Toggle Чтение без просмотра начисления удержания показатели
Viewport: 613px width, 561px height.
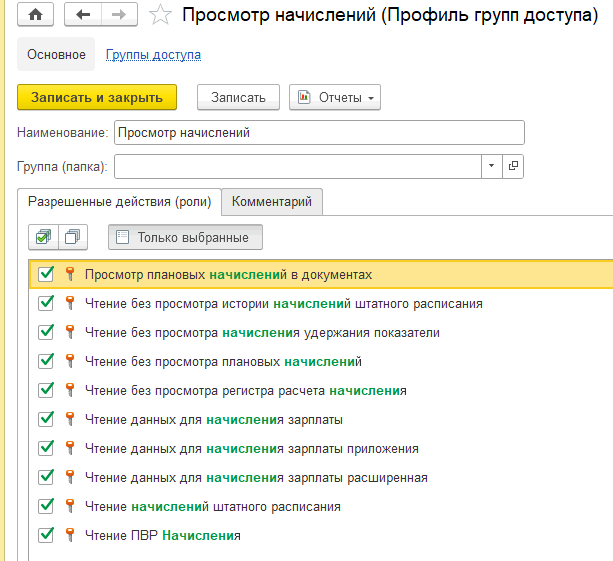pos(46,332)
